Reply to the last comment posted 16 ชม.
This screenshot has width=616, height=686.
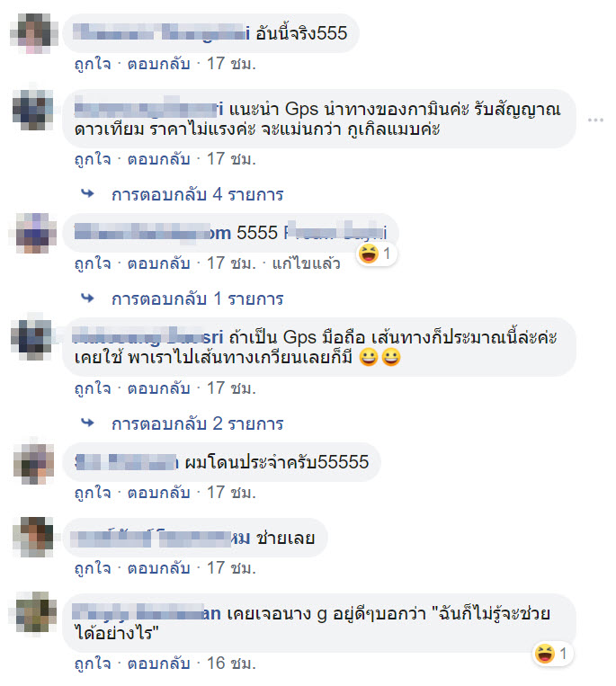[159, 664]
